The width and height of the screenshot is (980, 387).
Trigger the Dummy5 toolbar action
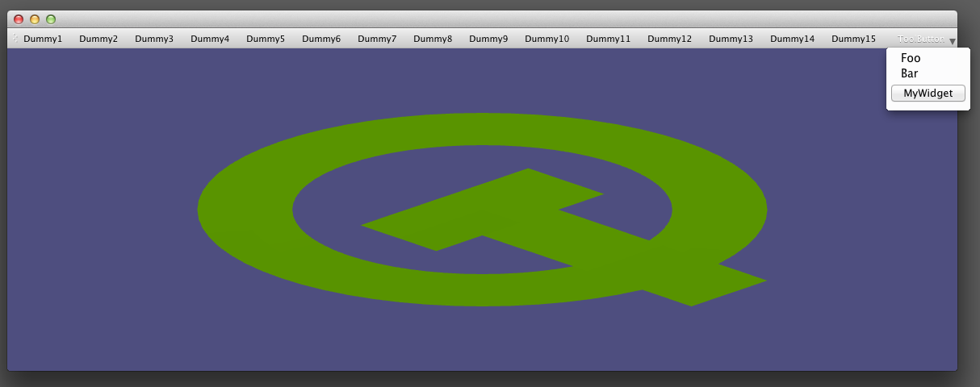266,39
